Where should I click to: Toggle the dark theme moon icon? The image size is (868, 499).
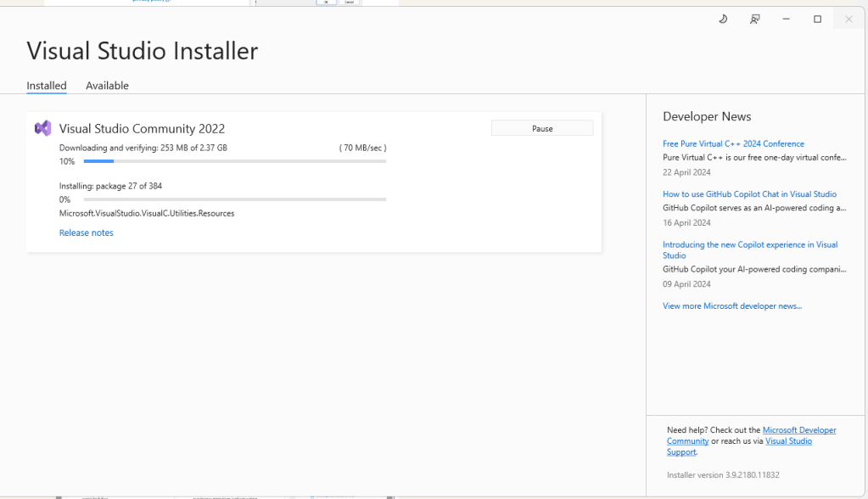pos(723,20)
